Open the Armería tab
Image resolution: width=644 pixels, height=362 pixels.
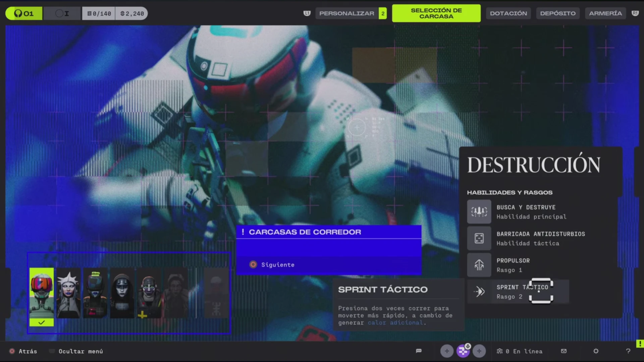pos(605,13)
